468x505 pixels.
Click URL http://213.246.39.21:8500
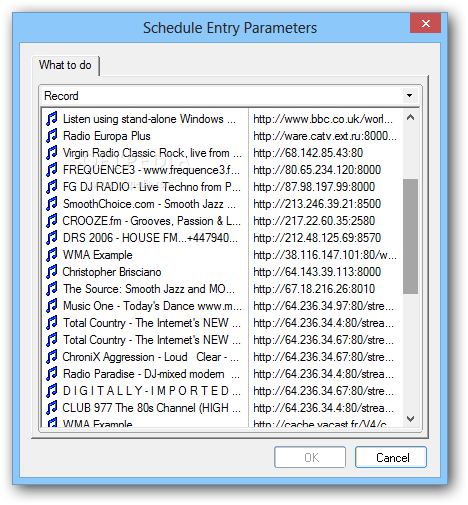(317, 204)
